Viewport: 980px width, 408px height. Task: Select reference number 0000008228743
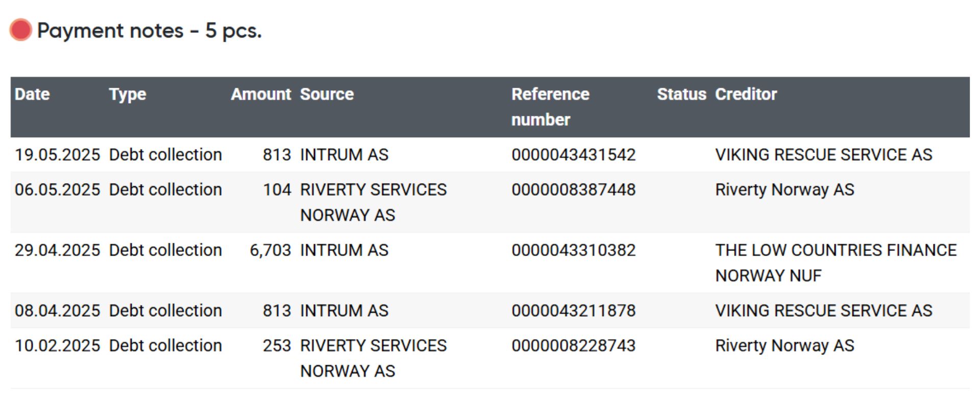pyautogui.click(x=574, y=346)
